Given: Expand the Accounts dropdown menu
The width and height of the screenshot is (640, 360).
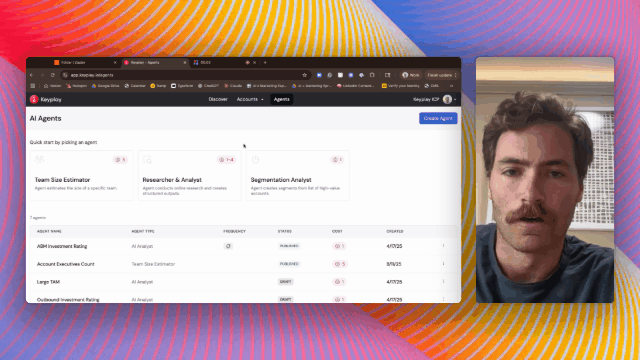Looking at the screenshot, I should click(250, 99).
